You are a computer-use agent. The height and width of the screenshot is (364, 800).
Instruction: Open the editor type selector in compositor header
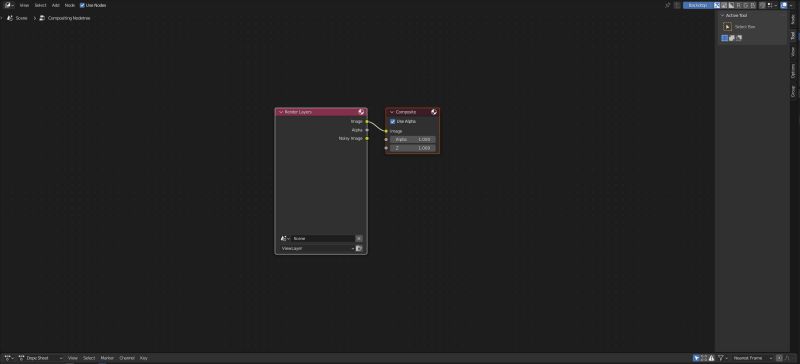tap(9, 5)
